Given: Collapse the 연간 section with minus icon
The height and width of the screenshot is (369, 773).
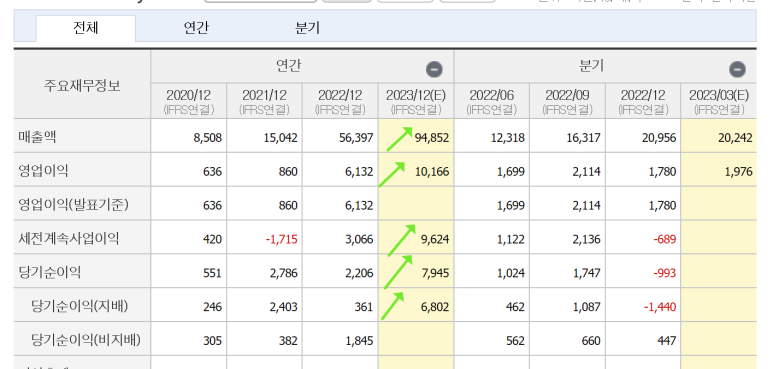Looking at the screenshot, I should [x=434, y=69].
